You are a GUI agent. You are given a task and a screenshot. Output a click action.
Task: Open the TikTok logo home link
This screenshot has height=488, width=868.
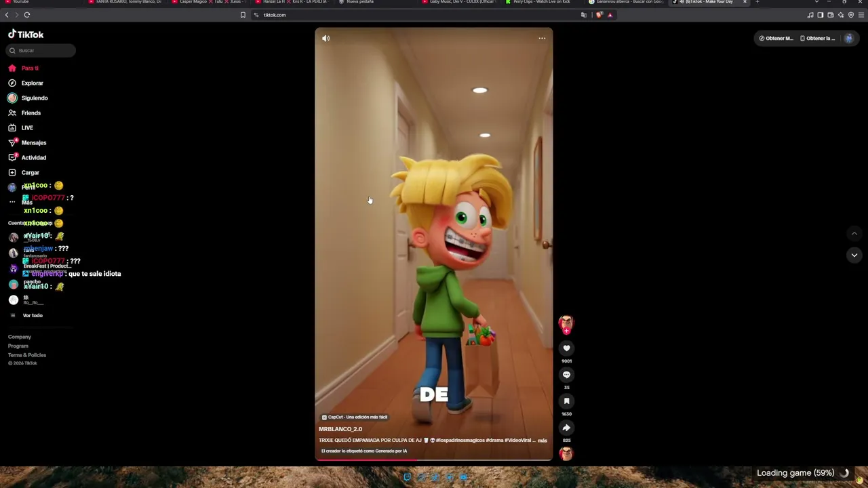(26, 35)
